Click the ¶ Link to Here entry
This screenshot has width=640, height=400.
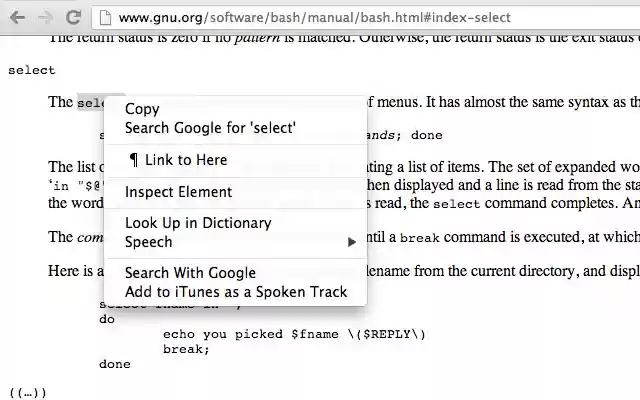pos(178,160)
